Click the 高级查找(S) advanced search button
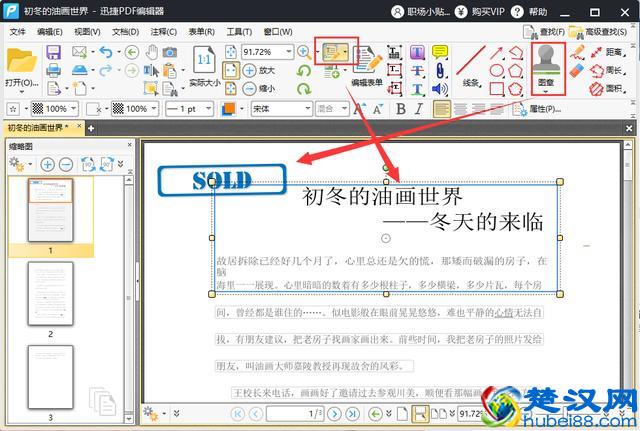 598,32
